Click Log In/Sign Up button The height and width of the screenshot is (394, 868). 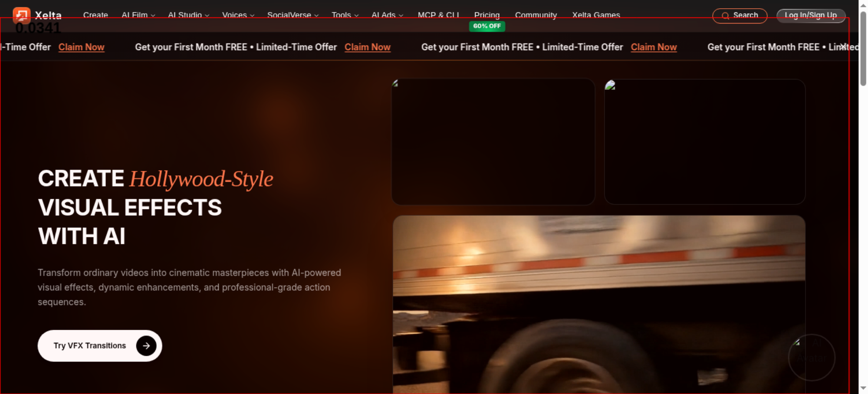(x=811, y=16)
